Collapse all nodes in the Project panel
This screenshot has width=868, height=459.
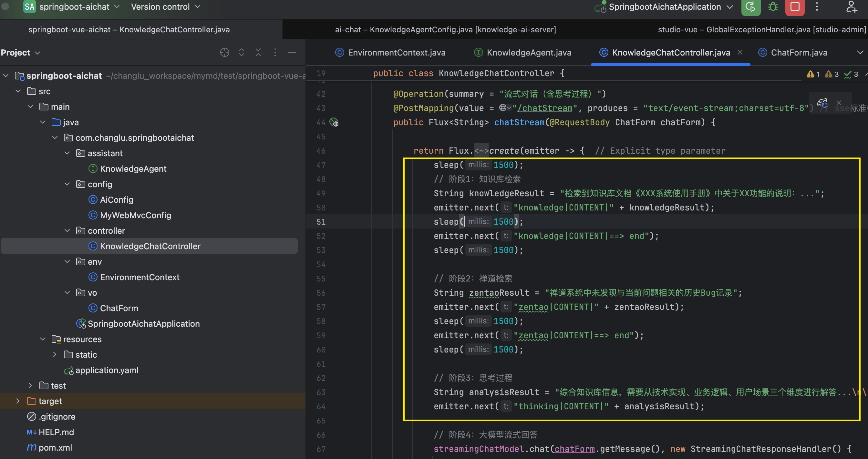coord(258,53)
